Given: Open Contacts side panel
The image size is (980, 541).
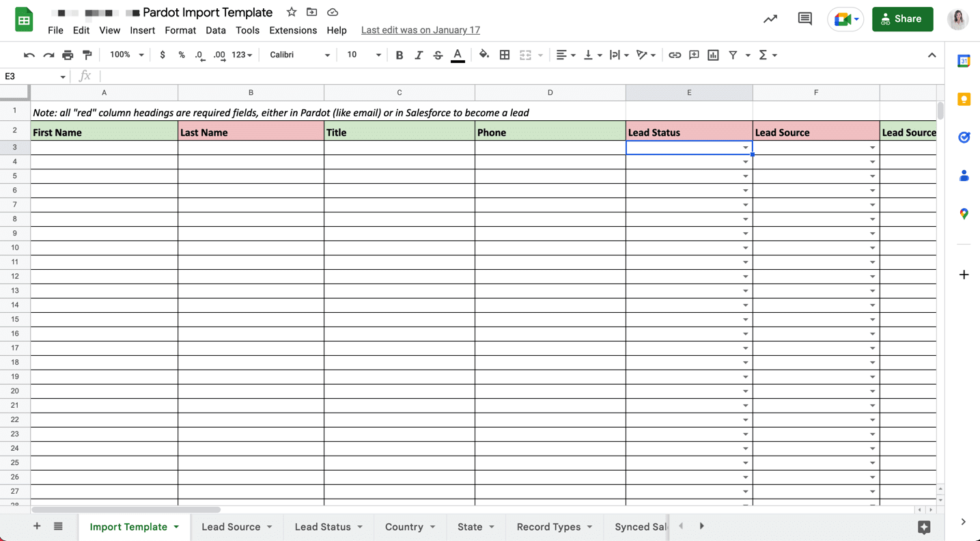Looking at the screenshot, I should pos(964,176).
